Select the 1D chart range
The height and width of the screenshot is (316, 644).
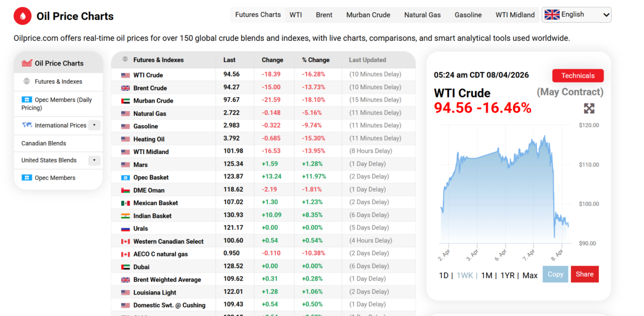(444, 275)
